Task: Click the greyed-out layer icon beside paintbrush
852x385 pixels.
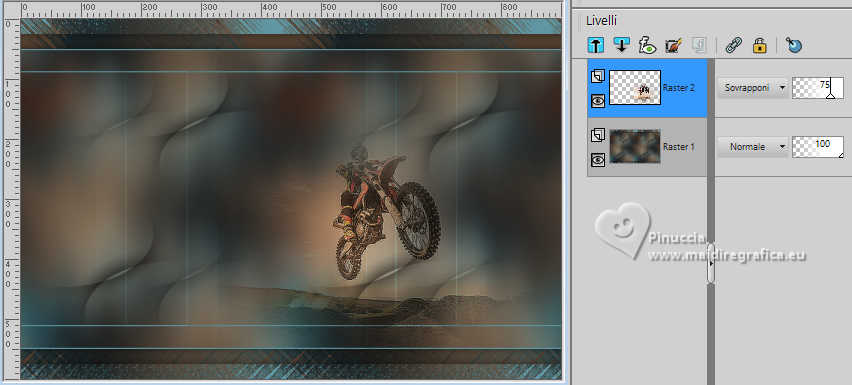Action: coord(698,46)
